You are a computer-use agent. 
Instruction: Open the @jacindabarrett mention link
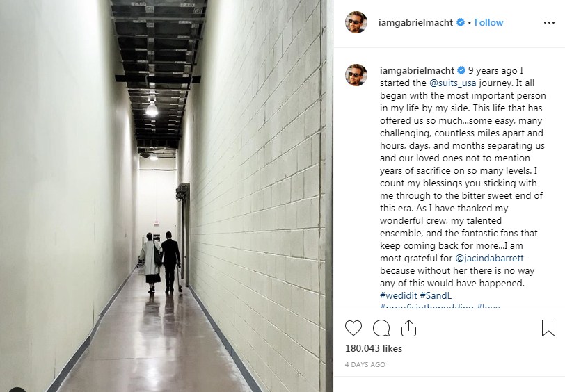tap(489, 258)
